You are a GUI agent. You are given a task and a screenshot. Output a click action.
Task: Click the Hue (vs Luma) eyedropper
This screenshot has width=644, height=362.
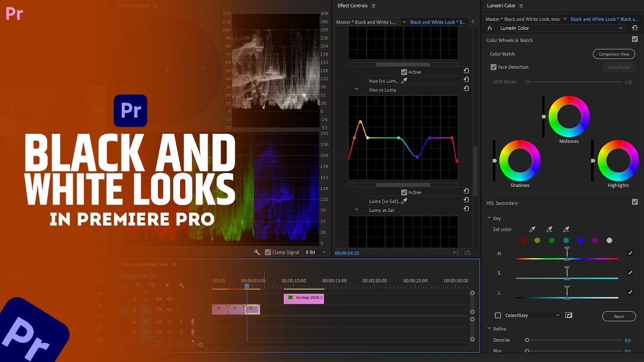(x=404, y=80)
